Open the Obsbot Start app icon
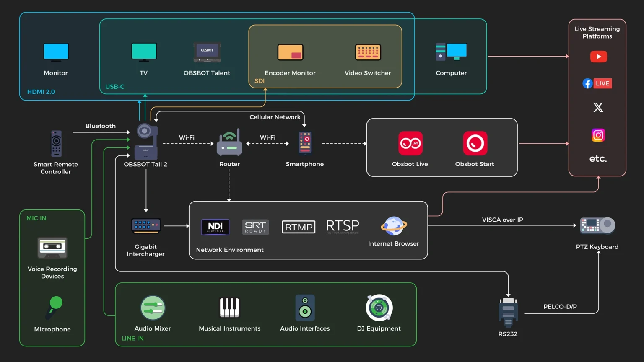644x362 pixels. 475,143
